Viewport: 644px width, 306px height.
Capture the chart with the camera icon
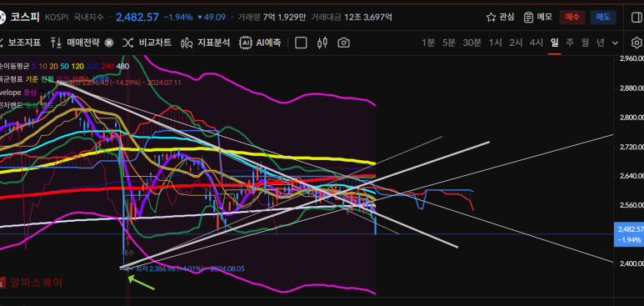click(344, 43)
